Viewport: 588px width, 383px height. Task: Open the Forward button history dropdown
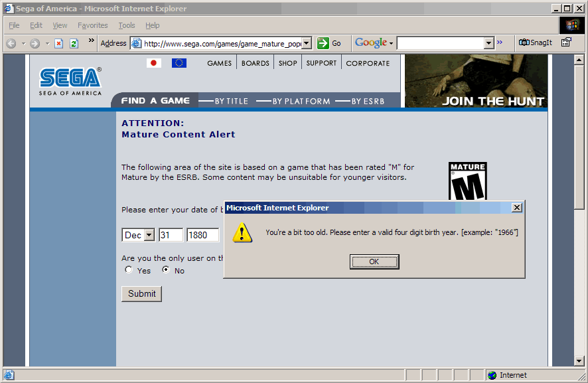tap(47, 44)
